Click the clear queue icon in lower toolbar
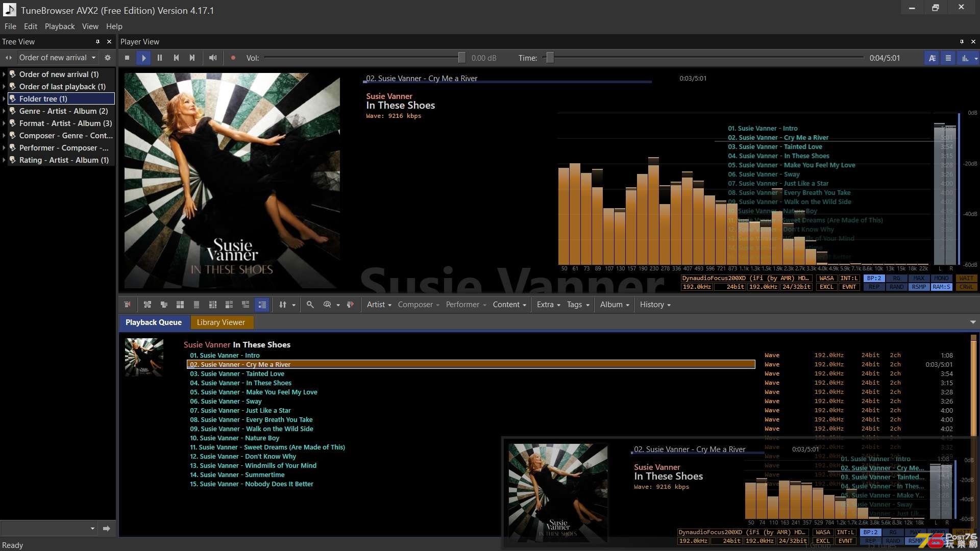 (128, 305)
